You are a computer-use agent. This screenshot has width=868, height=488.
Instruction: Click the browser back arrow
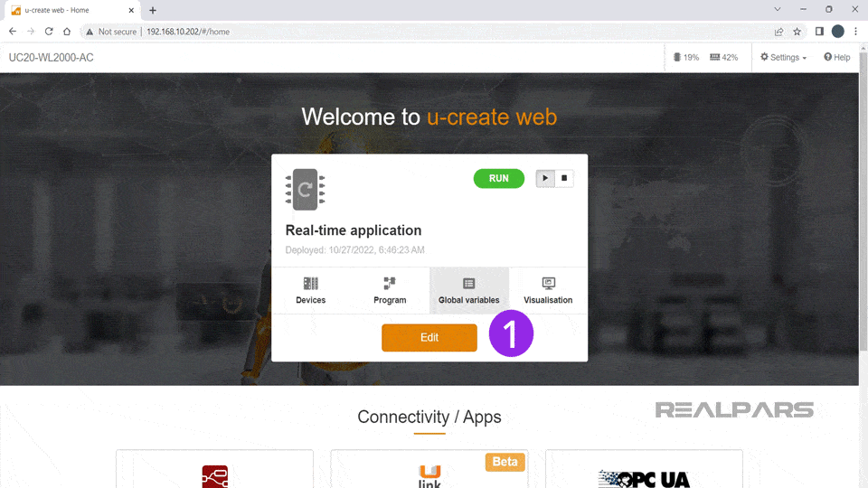point(13,32)
